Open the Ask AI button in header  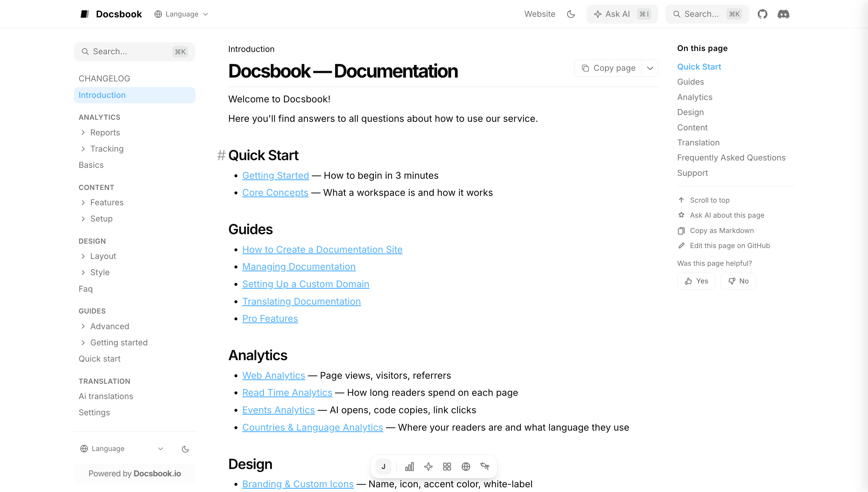622,14
